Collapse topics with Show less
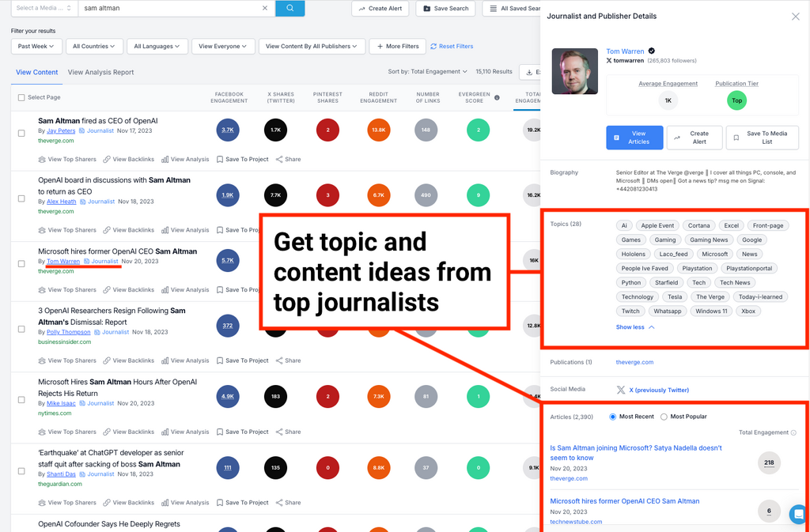The image size is (810, 532). [x=634, y=326]
